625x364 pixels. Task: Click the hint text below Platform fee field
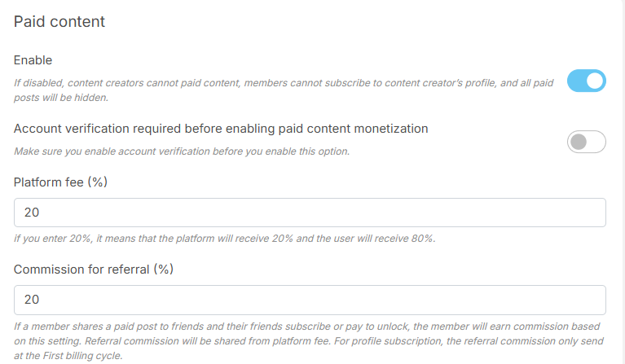point(224,239)
